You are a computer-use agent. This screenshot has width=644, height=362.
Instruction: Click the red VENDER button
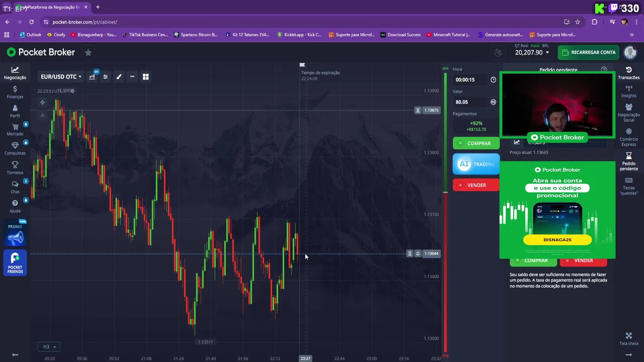pyautogui.click(x=476, y=185)
